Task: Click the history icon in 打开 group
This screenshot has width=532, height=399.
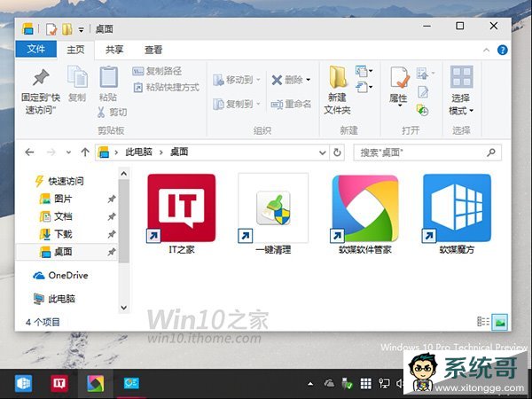Action: (x=422, y=110)
